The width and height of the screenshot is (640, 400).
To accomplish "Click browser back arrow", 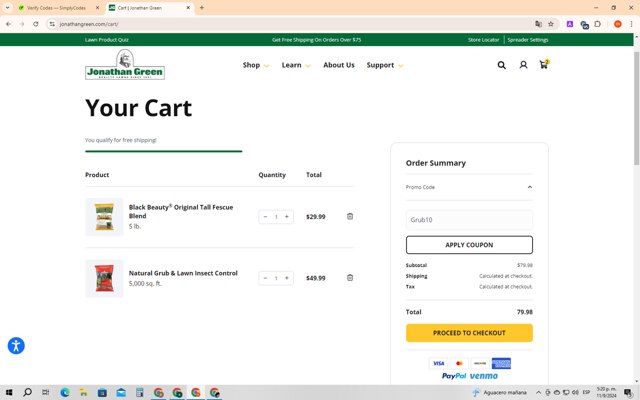I will click(9, 24).
